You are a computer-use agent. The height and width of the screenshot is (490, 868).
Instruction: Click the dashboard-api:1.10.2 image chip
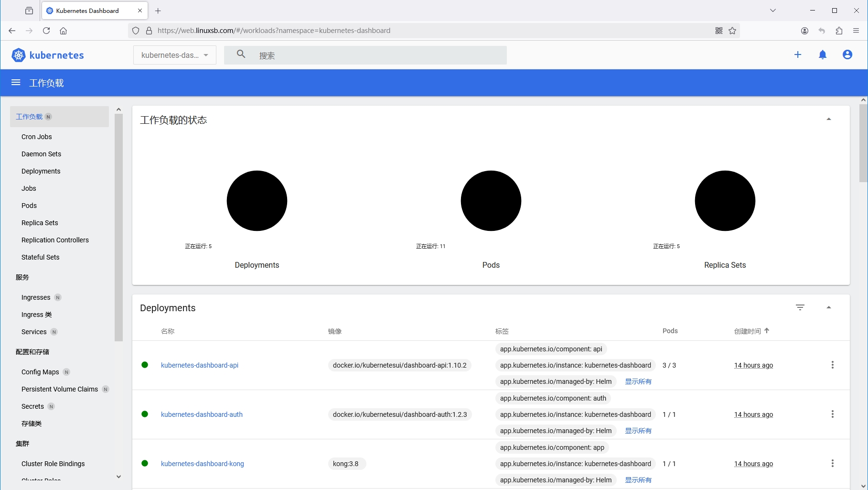coord(400,365)
